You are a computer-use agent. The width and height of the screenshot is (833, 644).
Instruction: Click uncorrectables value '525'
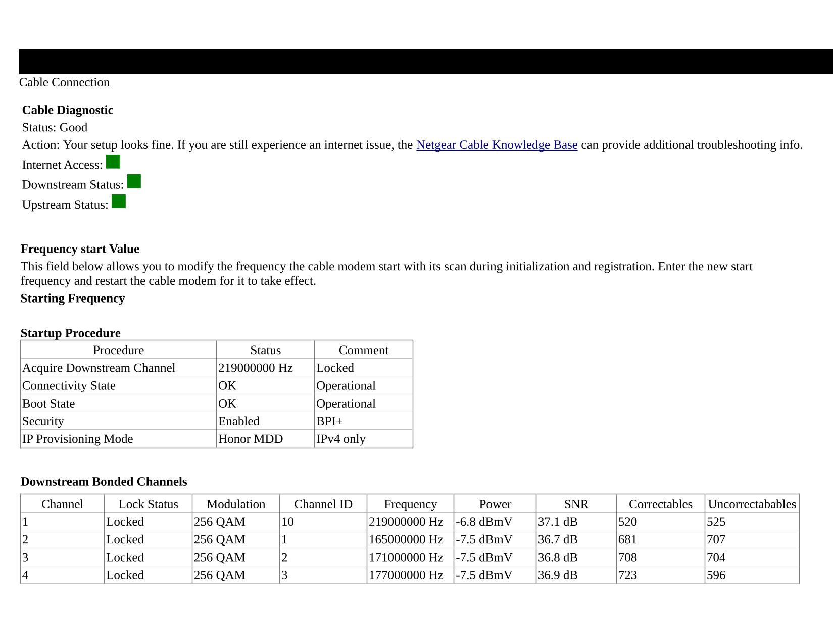[x=752, y=522]
